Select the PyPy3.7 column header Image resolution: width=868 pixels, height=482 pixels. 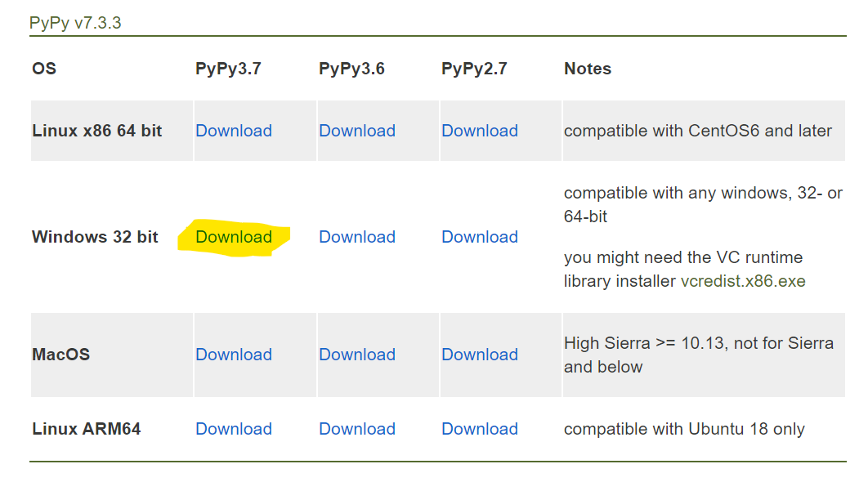tap(228, 69)
